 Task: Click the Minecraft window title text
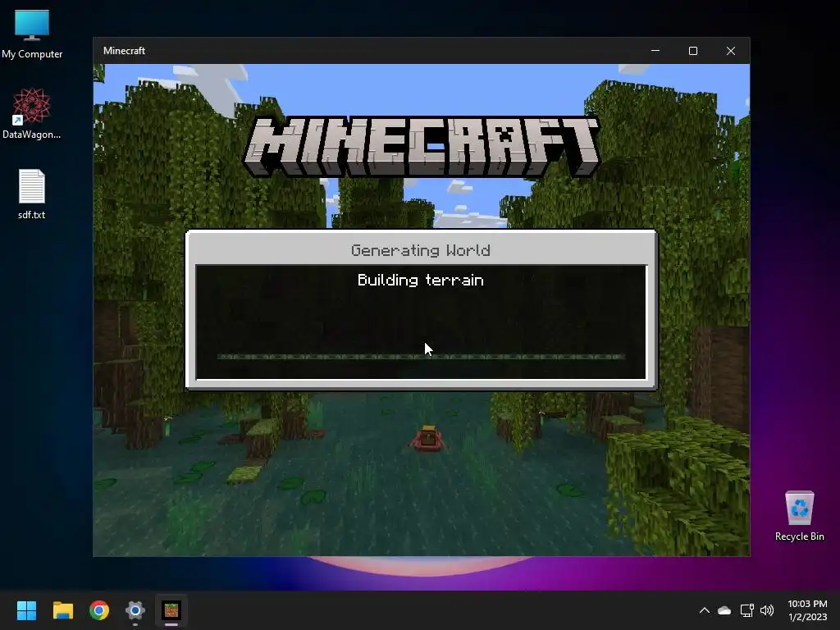tap(125, 51)
